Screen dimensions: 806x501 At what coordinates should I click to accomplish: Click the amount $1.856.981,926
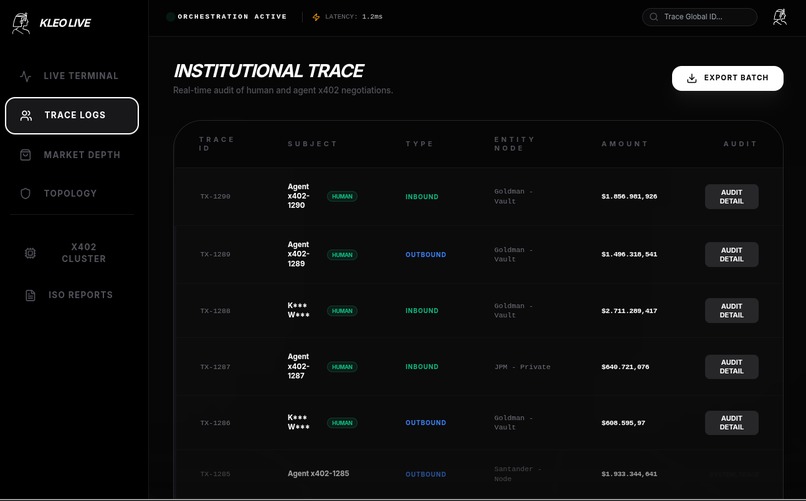[x=629, y=196]
